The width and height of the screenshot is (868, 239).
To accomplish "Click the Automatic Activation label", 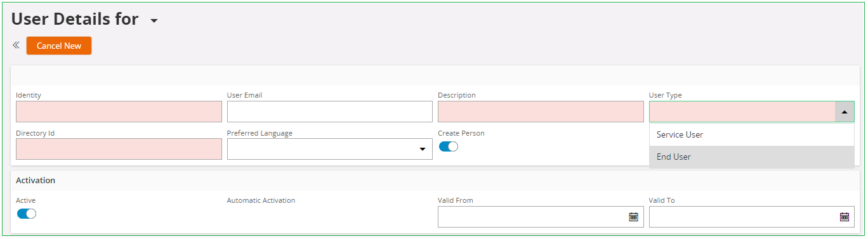I will [261, 200].
